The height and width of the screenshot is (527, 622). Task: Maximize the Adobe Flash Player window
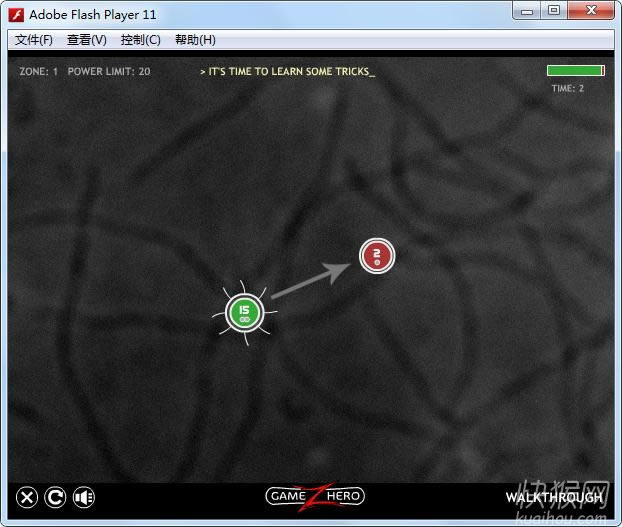(553, 11)
